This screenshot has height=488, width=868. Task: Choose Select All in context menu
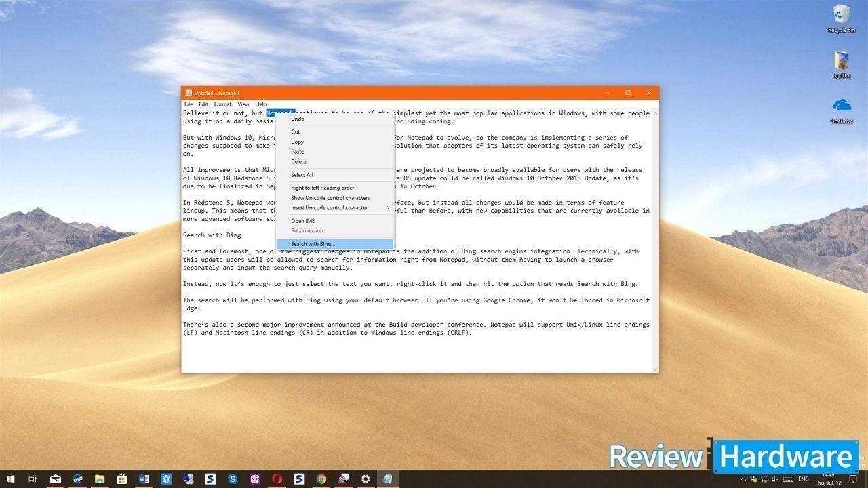(x=335, y=175)
